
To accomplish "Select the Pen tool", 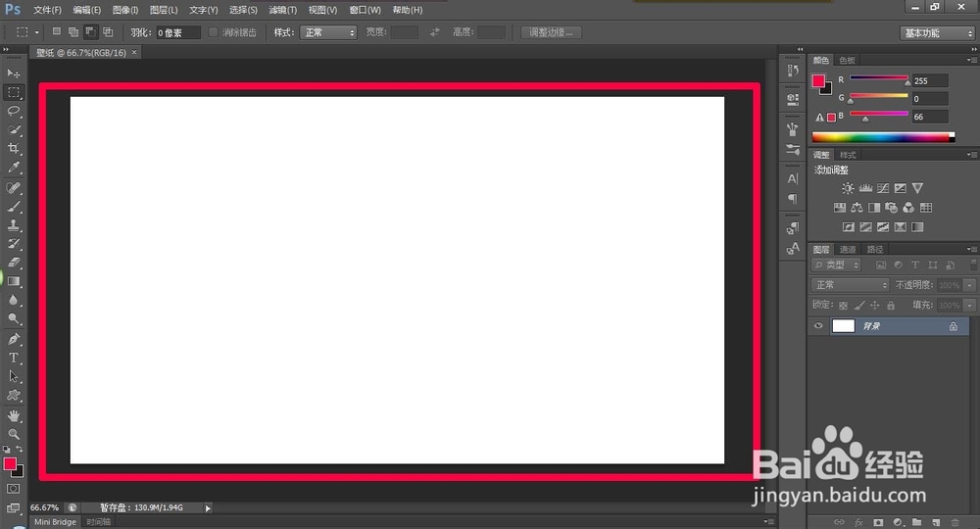I will (x=13, y=339).
